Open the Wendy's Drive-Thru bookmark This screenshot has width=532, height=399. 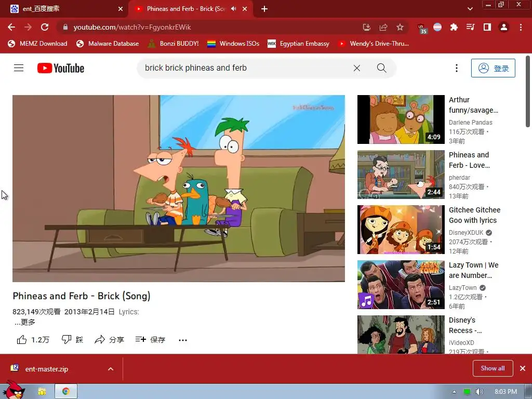point(373,44)
